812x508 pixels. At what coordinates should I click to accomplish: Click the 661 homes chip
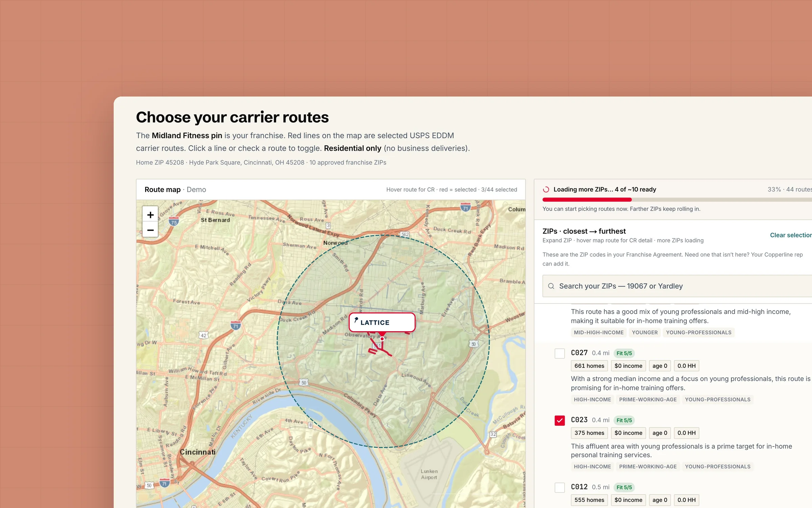pos(589,366)
